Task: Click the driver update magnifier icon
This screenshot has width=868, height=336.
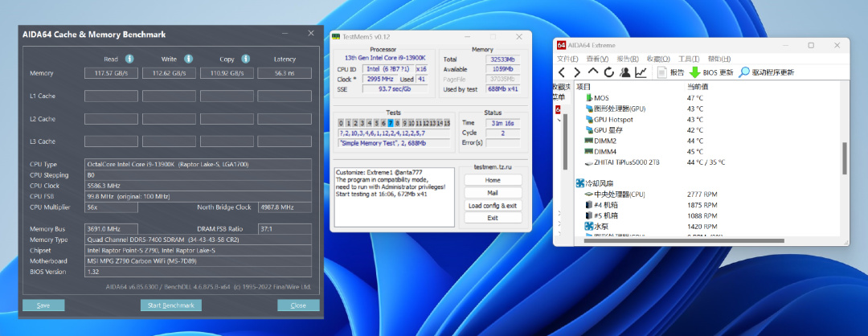Action: pos(744,72)
